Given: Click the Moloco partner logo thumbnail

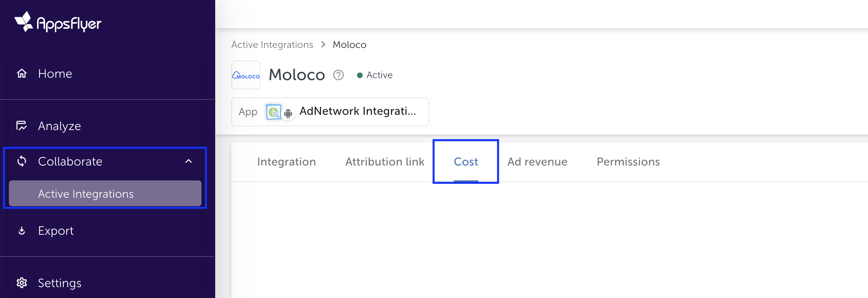Looking at the screenshot, I should [x=246, y=75].
